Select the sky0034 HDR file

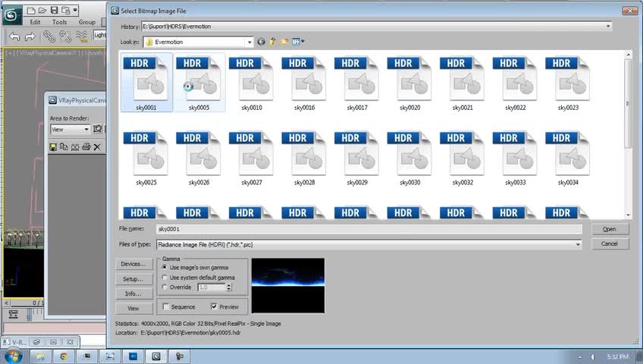[x=568, y=158]
